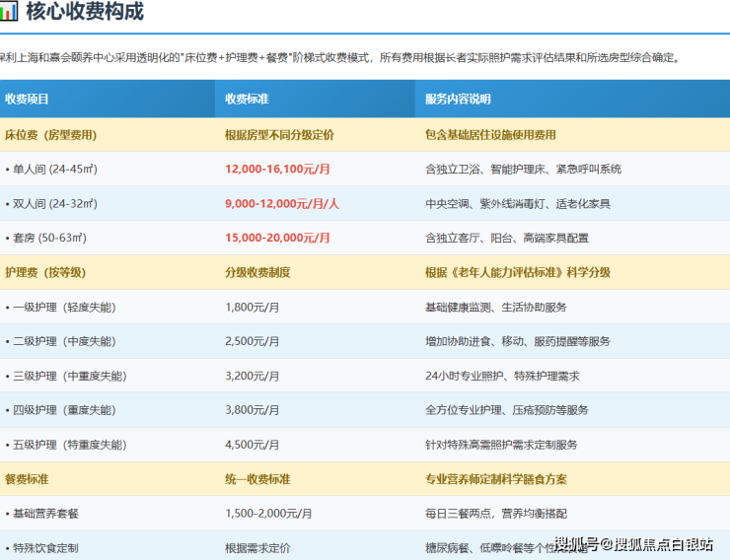Select the 服务内容说明 column header
This screenshot has height=560, width=730.
(458, 99)
